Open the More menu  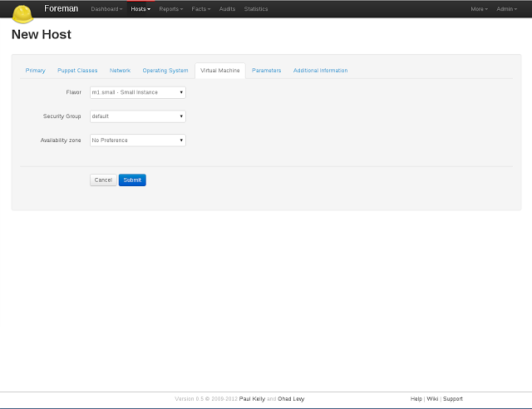(x=479, y=9)
